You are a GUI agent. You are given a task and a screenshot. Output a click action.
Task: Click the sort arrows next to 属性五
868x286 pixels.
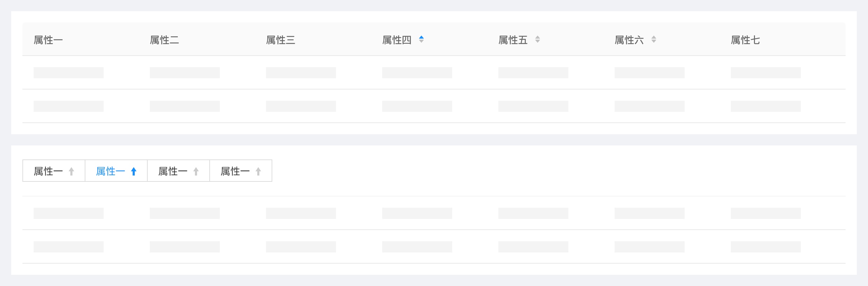[x=538, y=40]
